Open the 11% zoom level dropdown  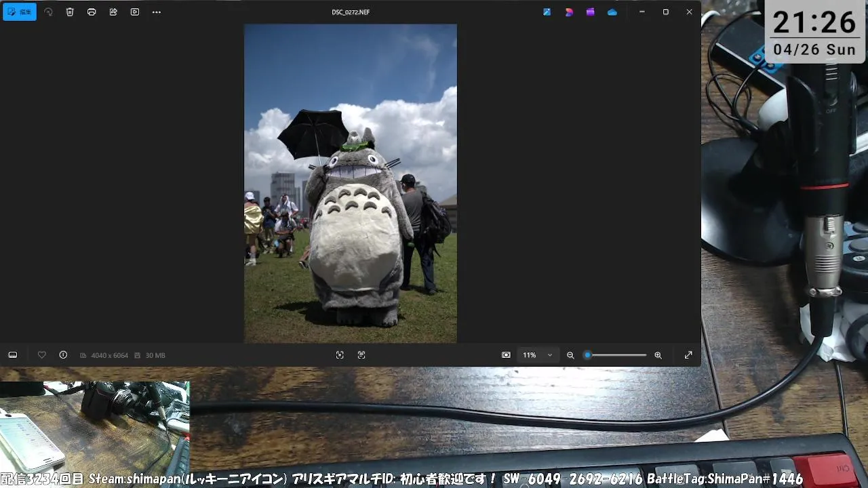(x=538, y=355)
